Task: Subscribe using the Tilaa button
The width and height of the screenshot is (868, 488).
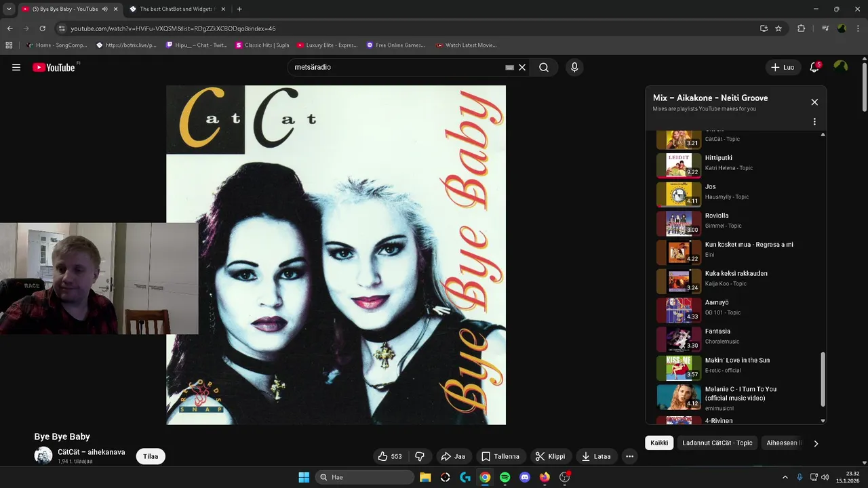Action: point(151,456)
